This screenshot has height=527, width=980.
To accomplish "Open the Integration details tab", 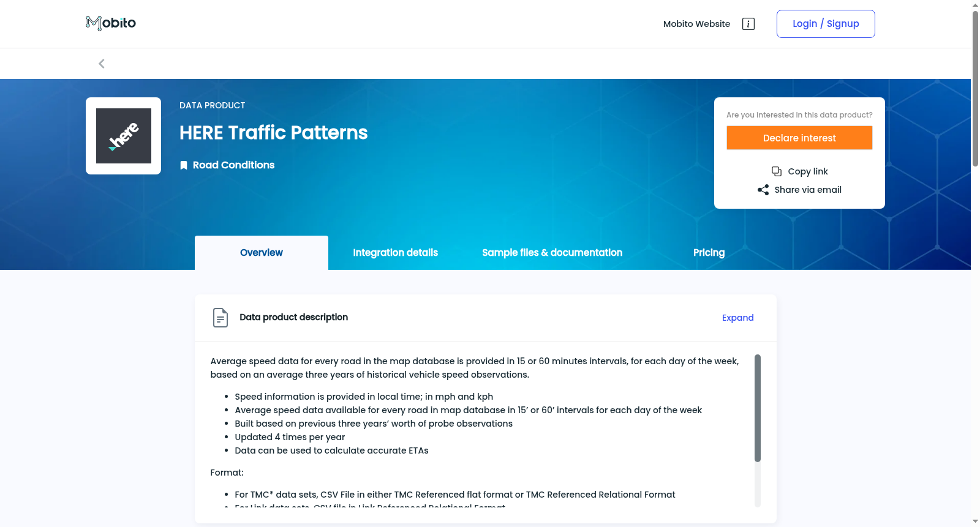I will [396, 253].
